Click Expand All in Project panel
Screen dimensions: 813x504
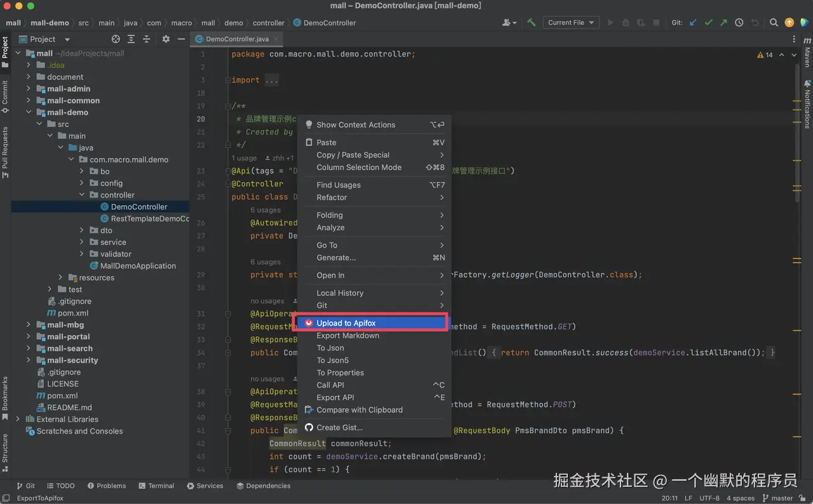pos(131,39)
